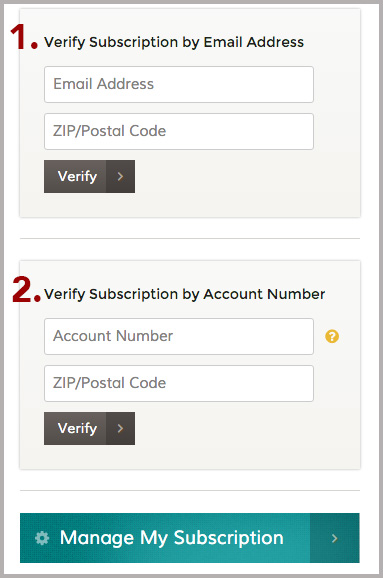
Task: Click the red number 2 step marker
Action: click(x=26, y=290)
